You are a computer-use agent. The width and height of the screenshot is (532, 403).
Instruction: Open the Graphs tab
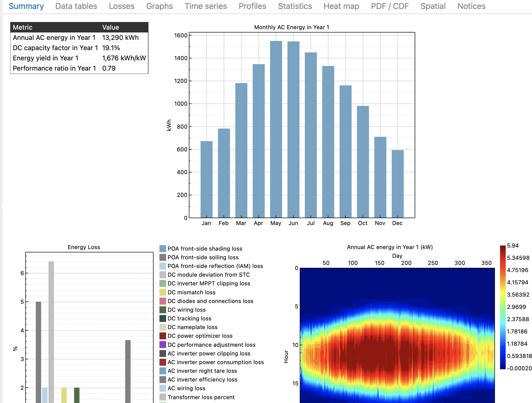159,6
